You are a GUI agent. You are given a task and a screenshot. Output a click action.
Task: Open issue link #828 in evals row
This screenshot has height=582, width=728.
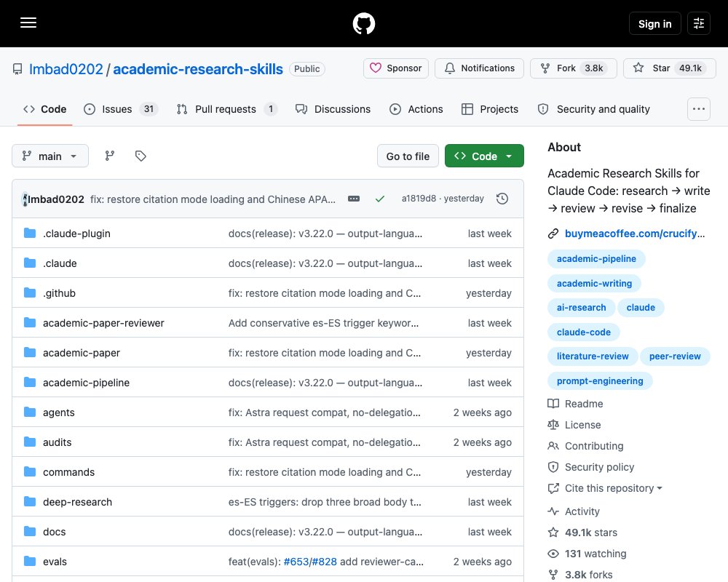324,562
